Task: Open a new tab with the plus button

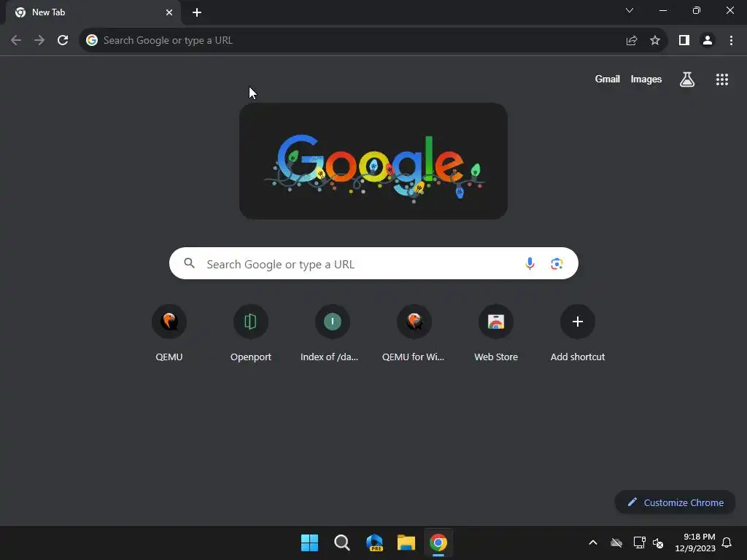Action: pos(197,12)
